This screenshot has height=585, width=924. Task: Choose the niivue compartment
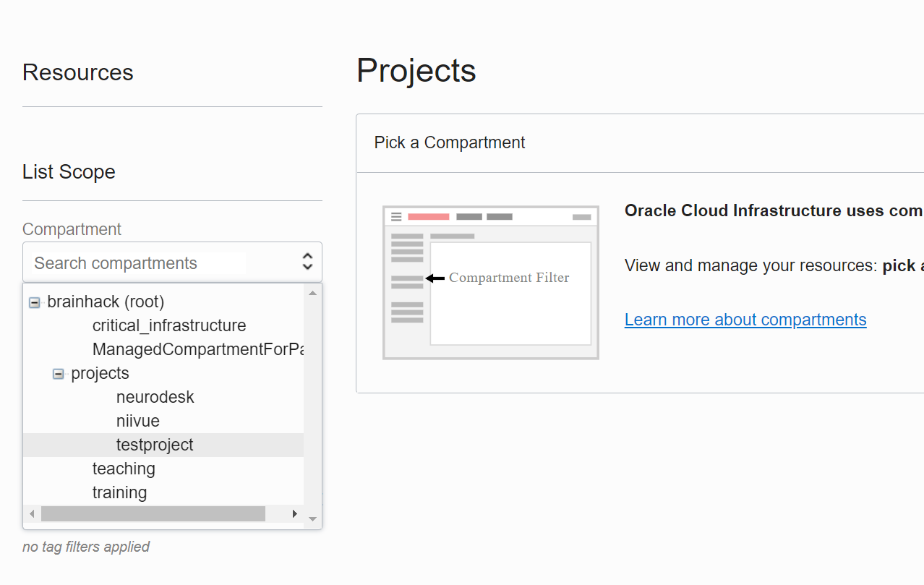138,421
